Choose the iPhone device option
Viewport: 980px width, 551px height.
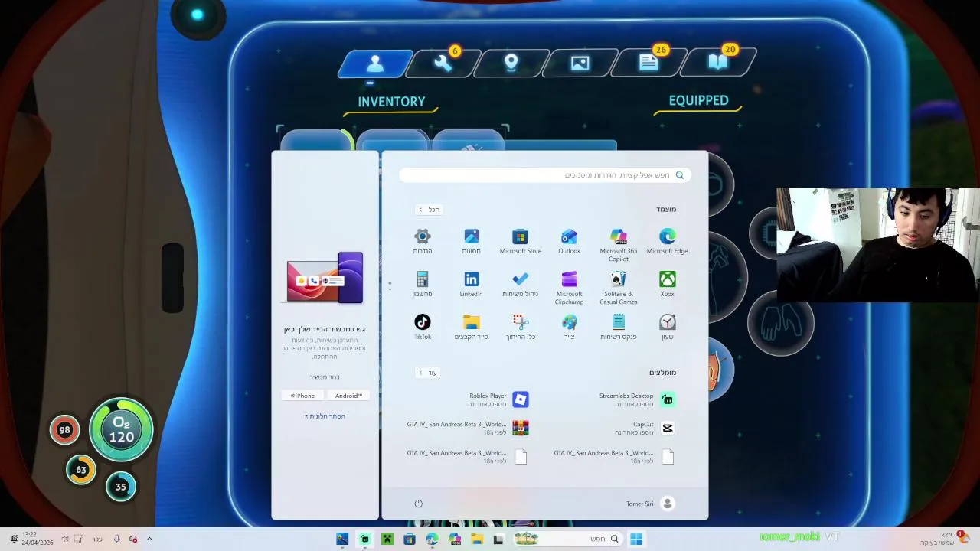pos(302,396)
